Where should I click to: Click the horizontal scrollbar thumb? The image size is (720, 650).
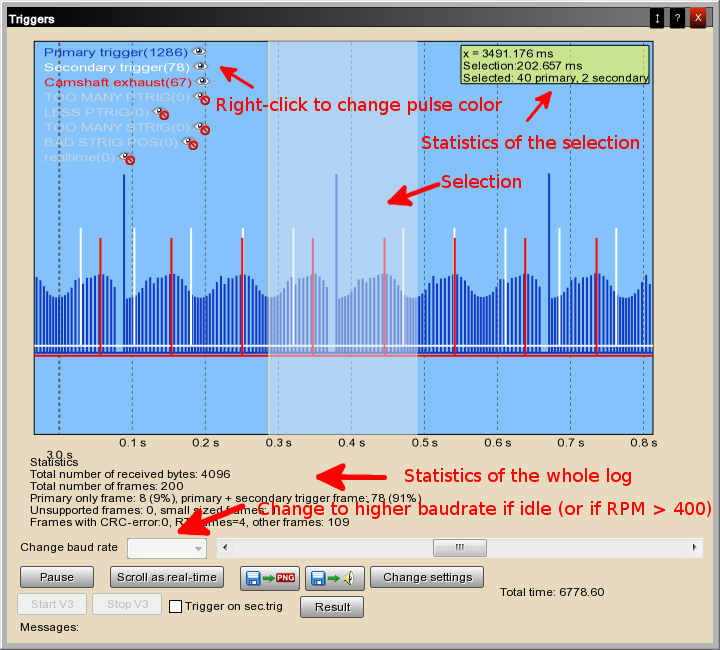point(459,548)
